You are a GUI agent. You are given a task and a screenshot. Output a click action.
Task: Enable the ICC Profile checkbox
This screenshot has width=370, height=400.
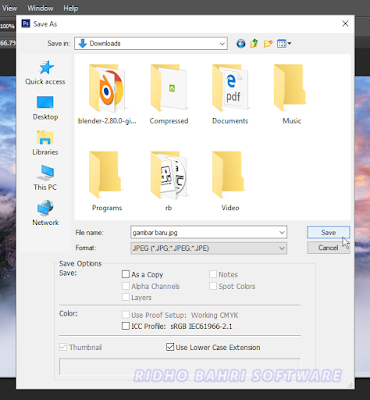126,326
